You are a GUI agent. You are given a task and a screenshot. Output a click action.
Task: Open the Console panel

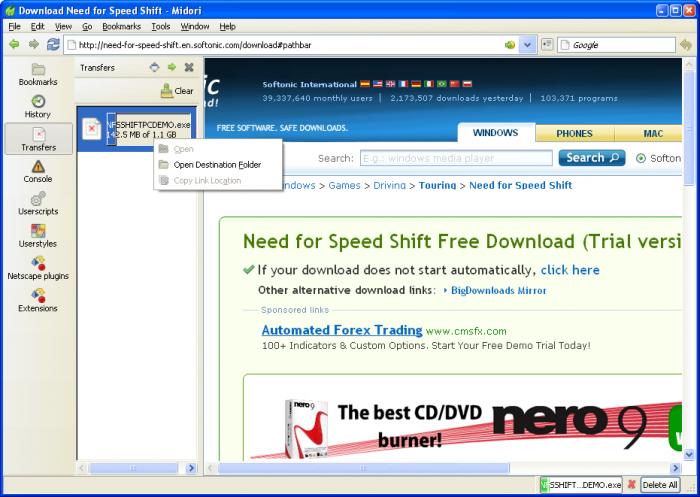coord(38,171)
